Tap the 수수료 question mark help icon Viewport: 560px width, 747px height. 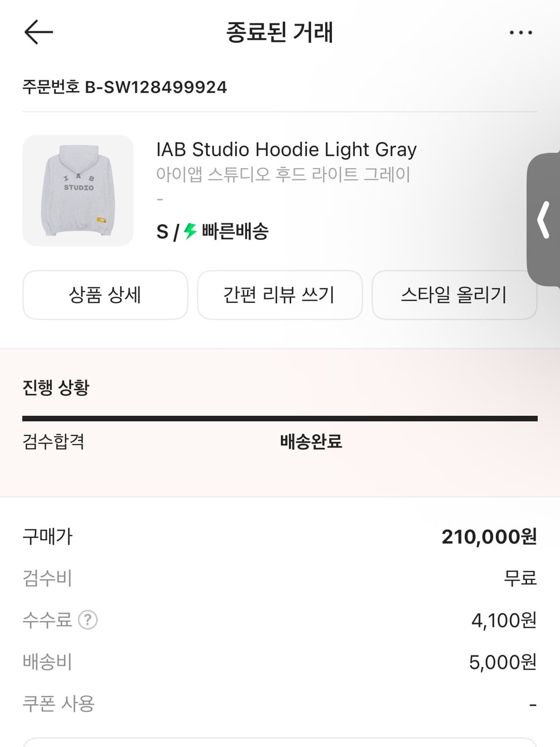pyautogui.click(x=88, y=620)
